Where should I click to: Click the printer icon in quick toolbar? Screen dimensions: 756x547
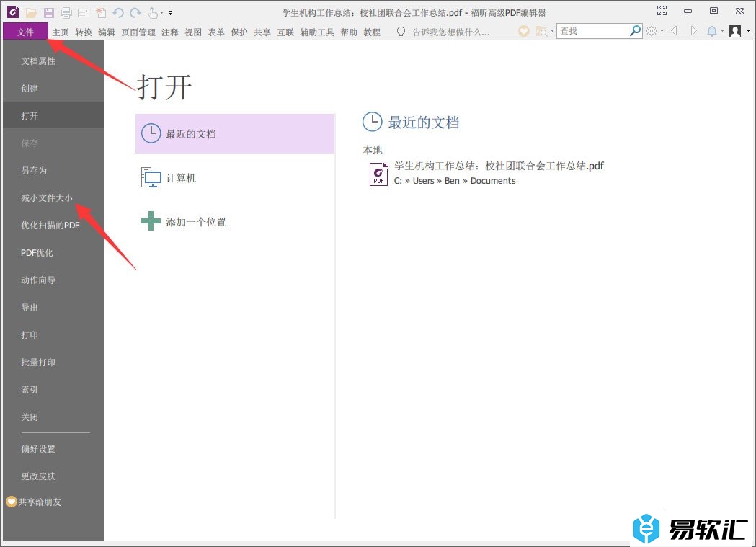coord(66,12)
